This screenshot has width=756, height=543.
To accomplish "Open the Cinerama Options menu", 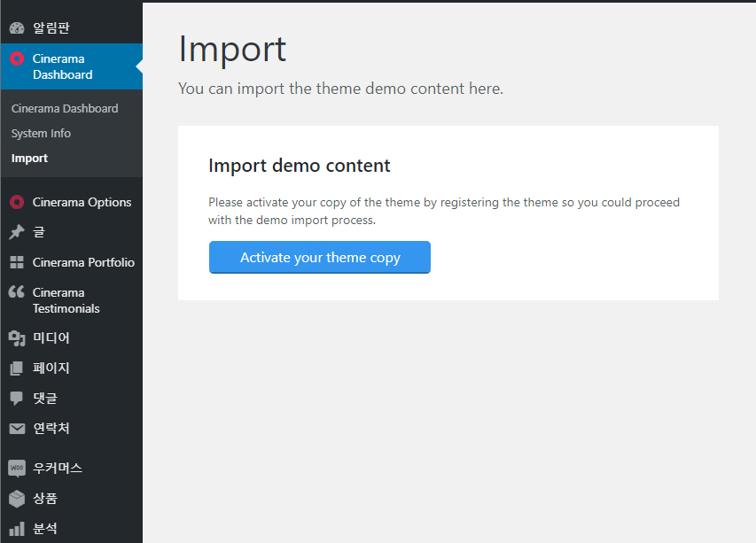I will click(x=72, y=202).
